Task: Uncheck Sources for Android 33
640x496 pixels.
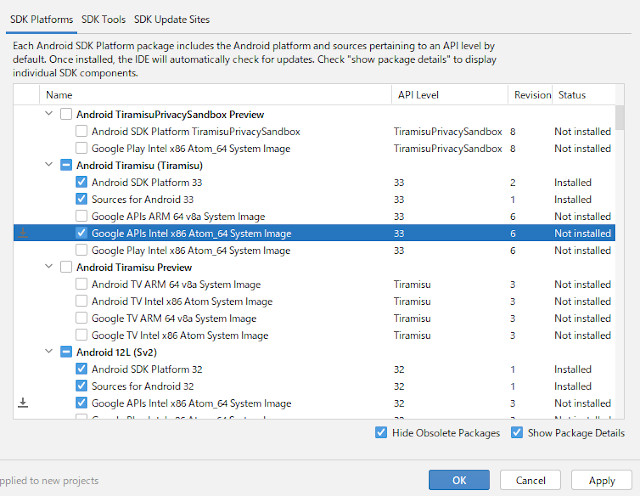Action: tap(81, 199)
